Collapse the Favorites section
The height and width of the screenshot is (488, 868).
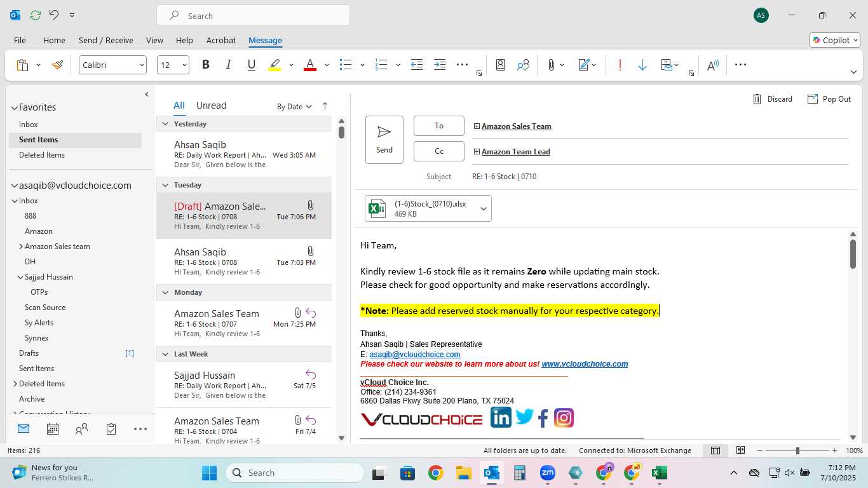pos(15,108)
